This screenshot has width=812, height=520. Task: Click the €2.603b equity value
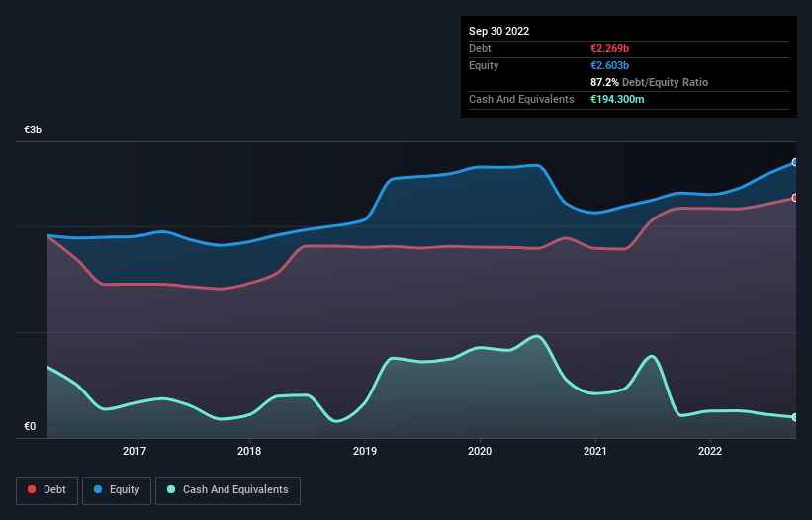pyautogui.click(x=609, y=65)
